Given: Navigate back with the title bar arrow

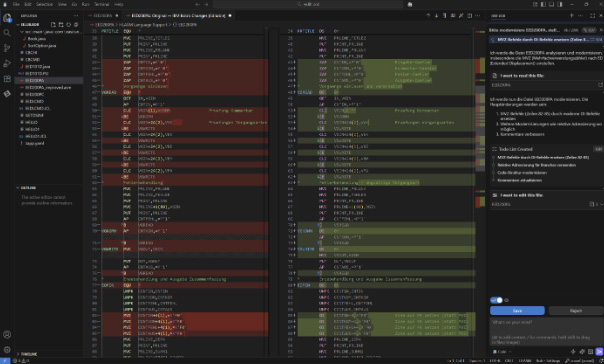Looking at the screenshot, I should point(198,4).
